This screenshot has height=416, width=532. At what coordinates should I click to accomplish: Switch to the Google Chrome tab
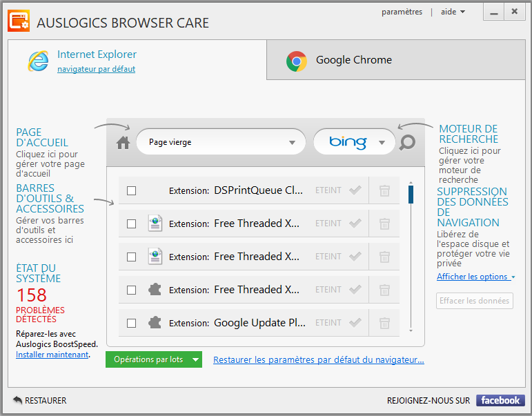(x=395, y=60)
